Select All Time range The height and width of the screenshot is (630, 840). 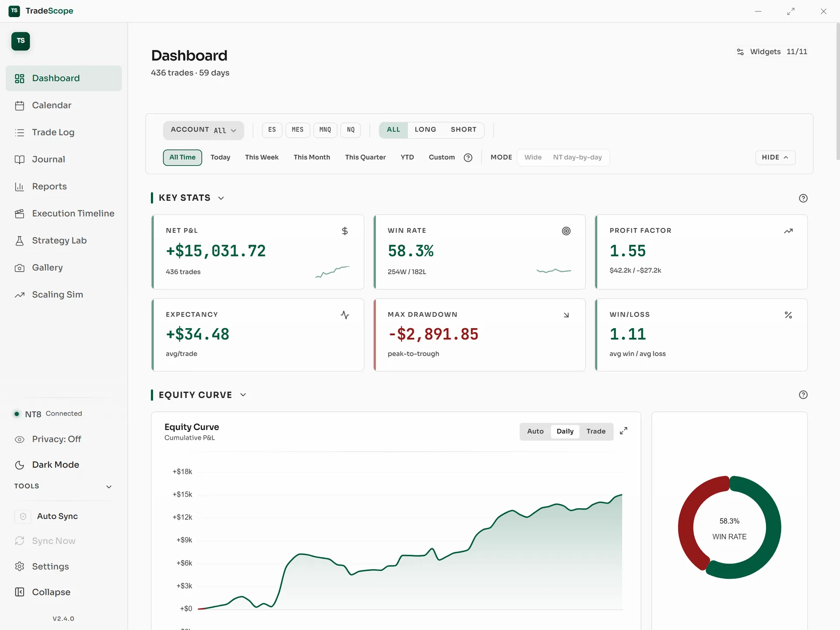click(182, 157)
